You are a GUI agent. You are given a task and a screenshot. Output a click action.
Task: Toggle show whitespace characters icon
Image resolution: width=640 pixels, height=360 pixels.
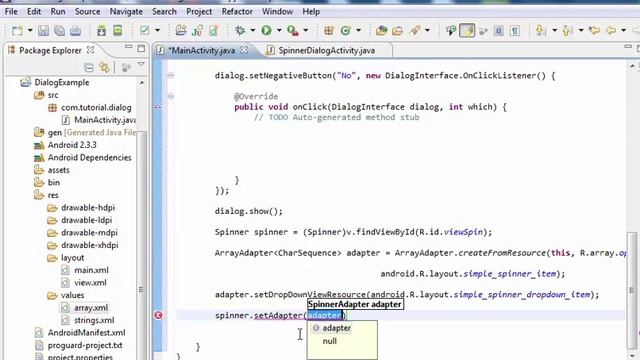(x=515, y=31)
